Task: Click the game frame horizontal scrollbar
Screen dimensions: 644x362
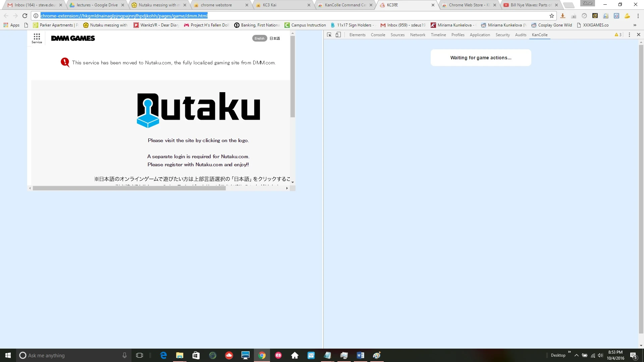Action: coord(129,188)
